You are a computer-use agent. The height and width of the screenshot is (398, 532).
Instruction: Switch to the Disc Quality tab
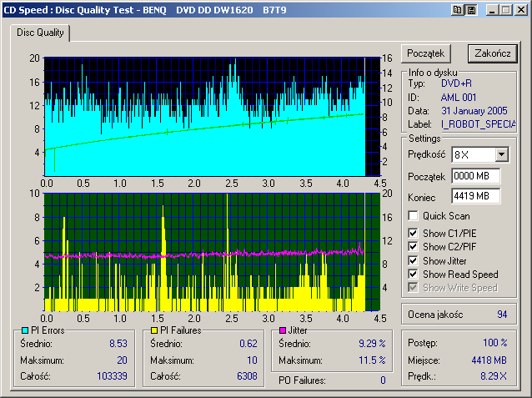pyautogui.click(x=40, y=33)
